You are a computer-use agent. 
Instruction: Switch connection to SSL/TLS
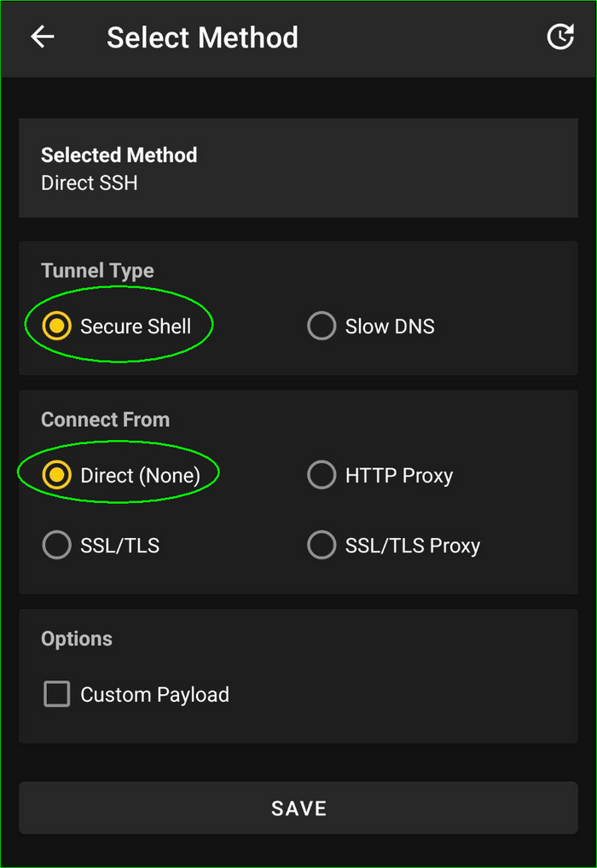(x=57, y=545)
